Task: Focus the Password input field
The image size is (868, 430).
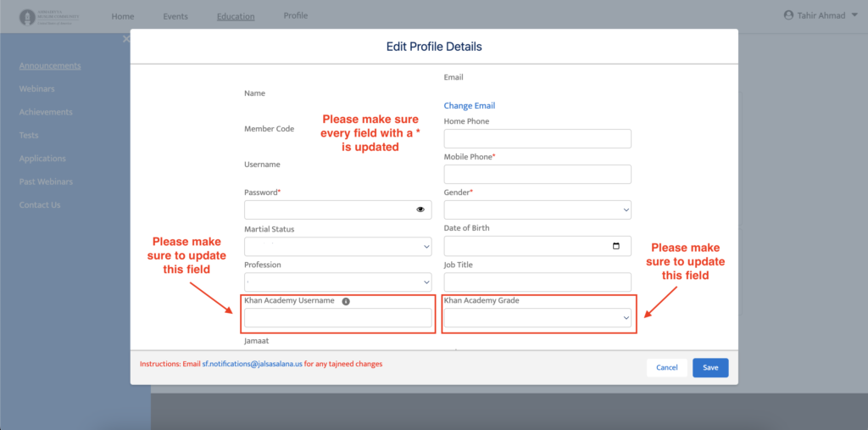Action: click(x=337, y=210)
